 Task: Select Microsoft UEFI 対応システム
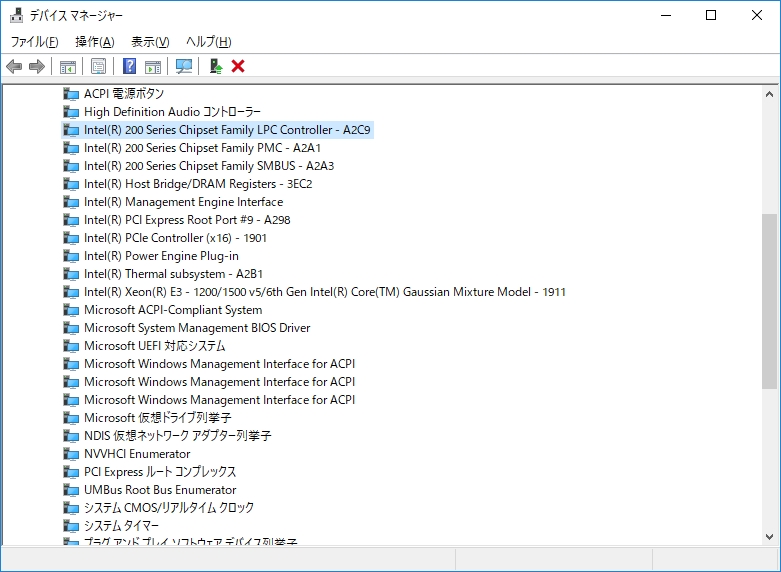coord(154,345)
